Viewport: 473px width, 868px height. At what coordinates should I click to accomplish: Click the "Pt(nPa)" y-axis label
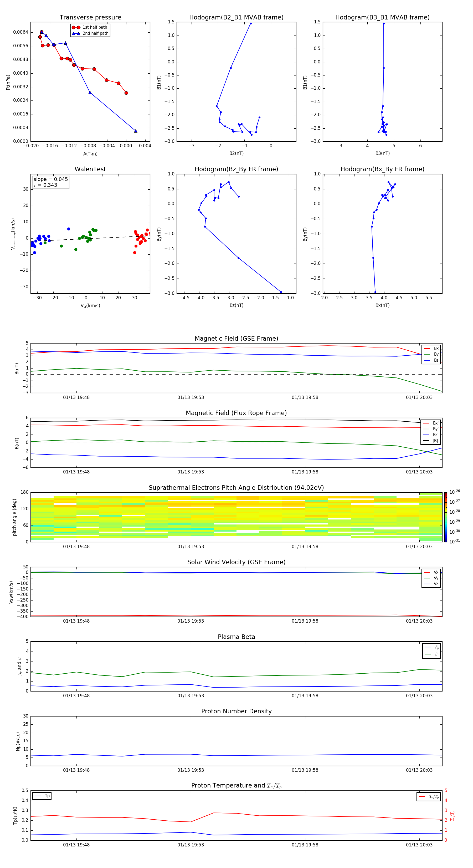tap(8, 82)
